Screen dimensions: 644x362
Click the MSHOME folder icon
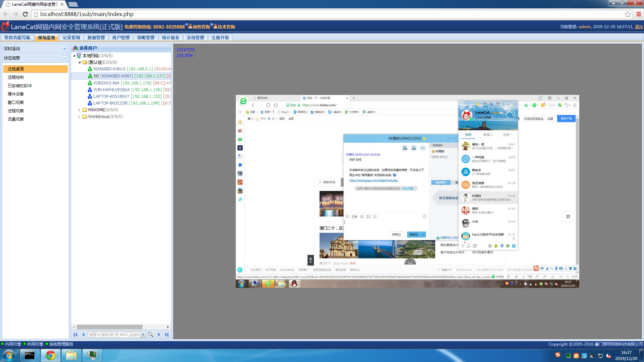coord(85,110)
